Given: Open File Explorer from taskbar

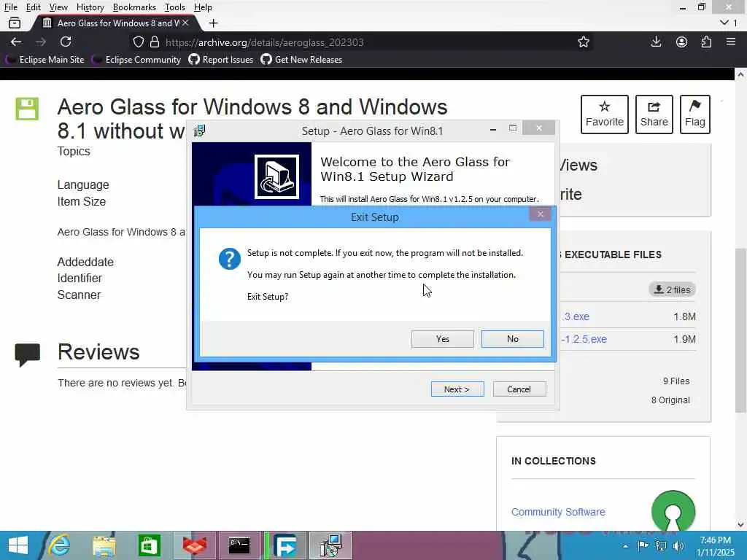Looking at the screenshot, I should (104, 545).
